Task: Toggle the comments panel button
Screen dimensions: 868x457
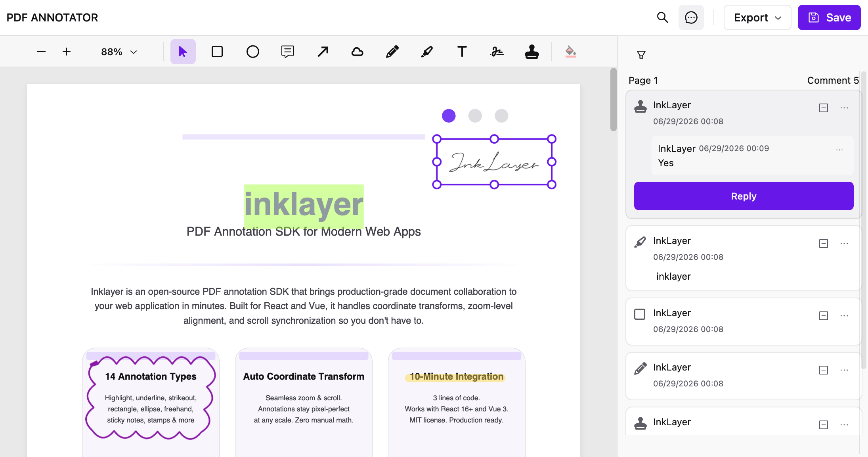Action: (x=691, y=17)
